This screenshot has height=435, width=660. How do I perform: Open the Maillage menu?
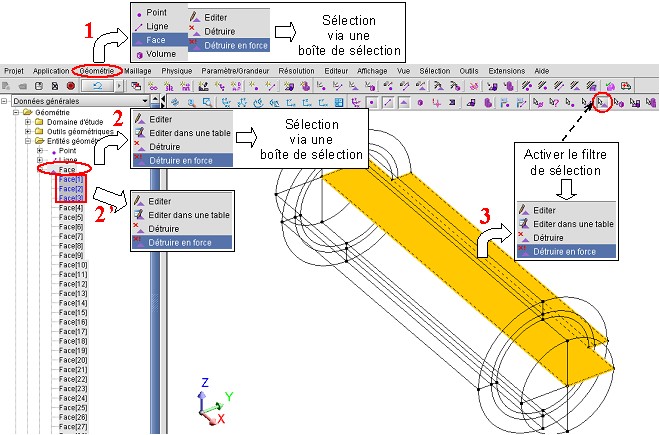pyautogui.click(x=140, y=71)
